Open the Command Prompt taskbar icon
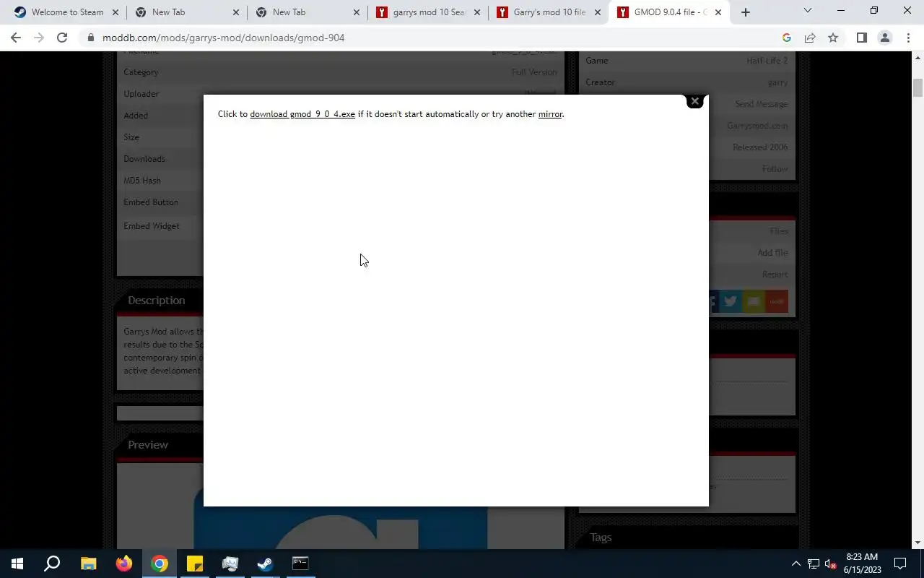The height and width of the screenshot is (578, 924). 300,564
